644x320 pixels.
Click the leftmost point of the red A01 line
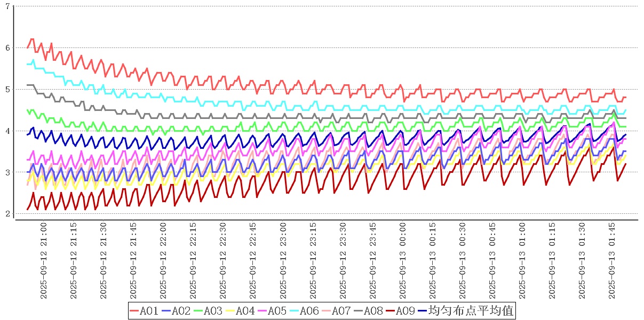point(27,47)
